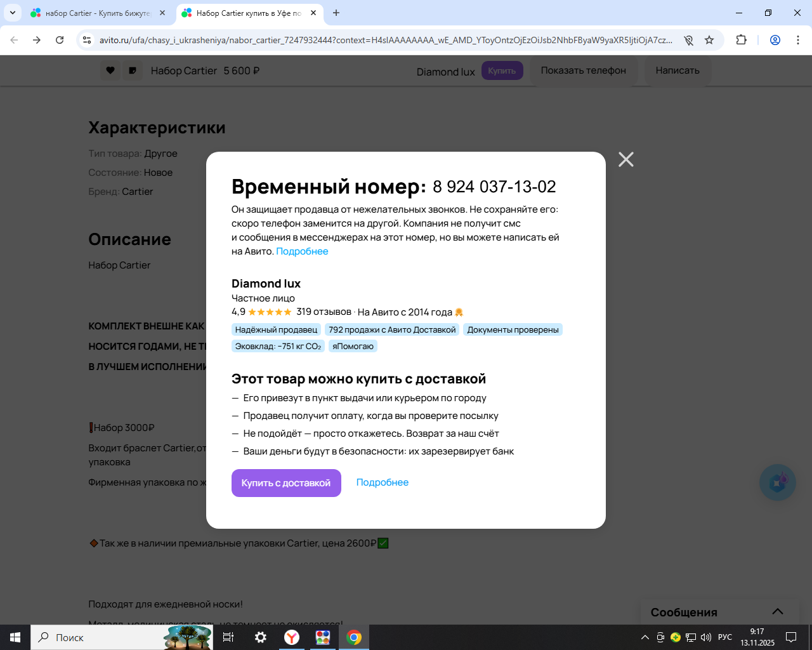812x650 pixels.
Task: Expand the 'Сообщения' chat panel chevron
Action: [777, 611]
